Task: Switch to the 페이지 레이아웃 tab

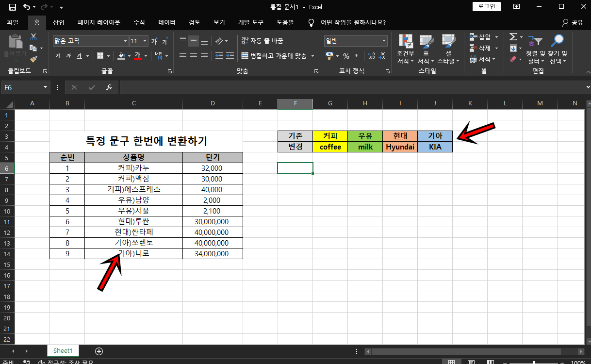Action: coord(98,22)
